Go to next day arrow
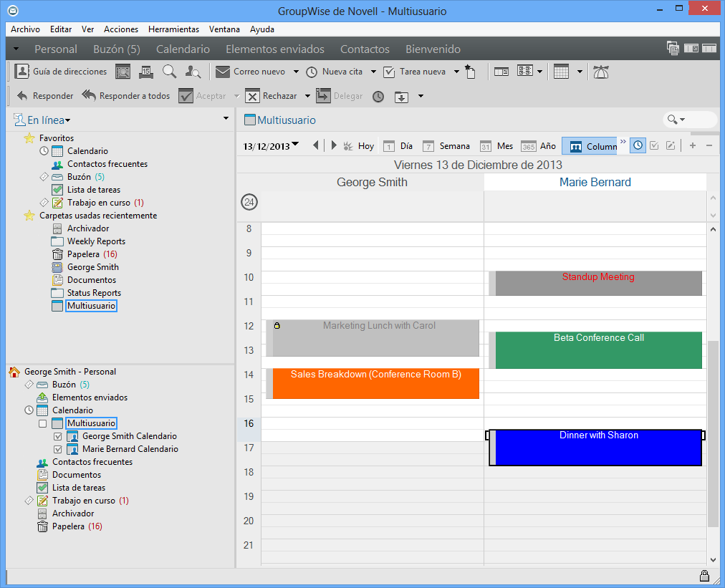 pos(333,145)
